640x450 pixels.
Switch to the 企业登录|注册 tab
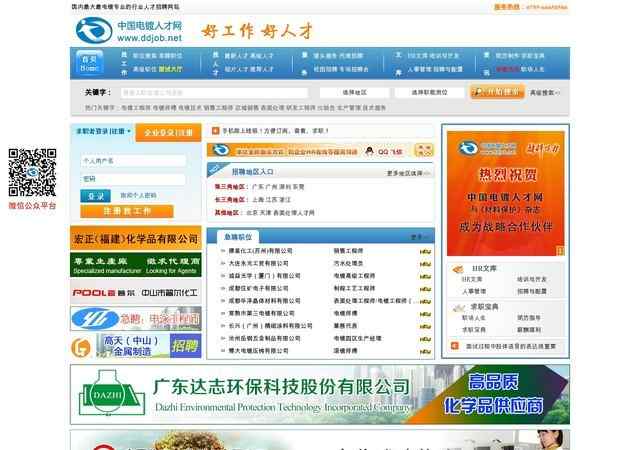[168, 131]
